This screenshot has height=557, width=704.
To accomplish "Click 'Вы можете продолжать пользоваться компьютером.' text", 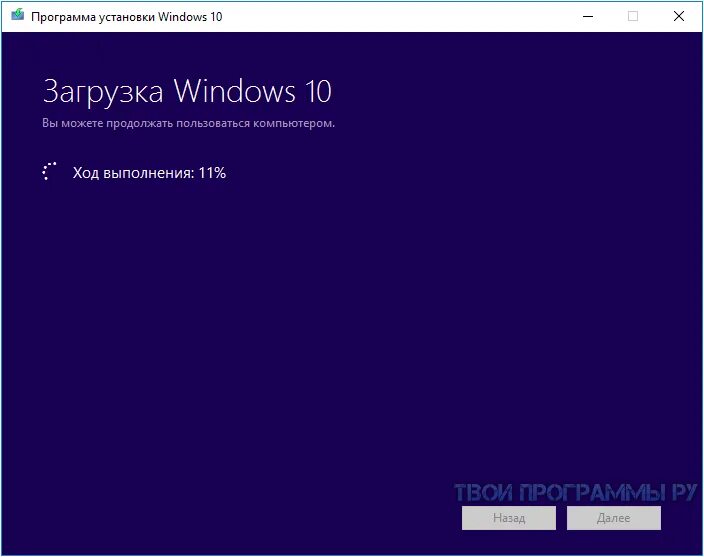I will click(189, 123).
